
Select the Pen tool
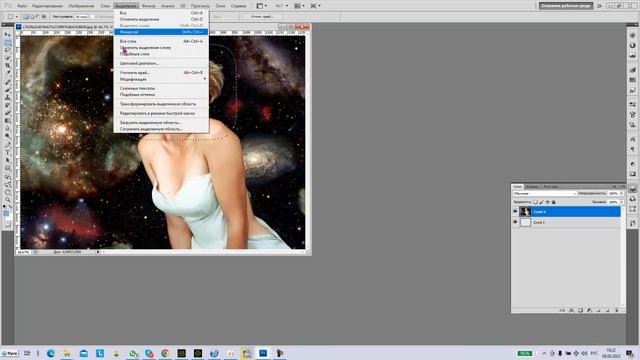[x=7, y=144]
